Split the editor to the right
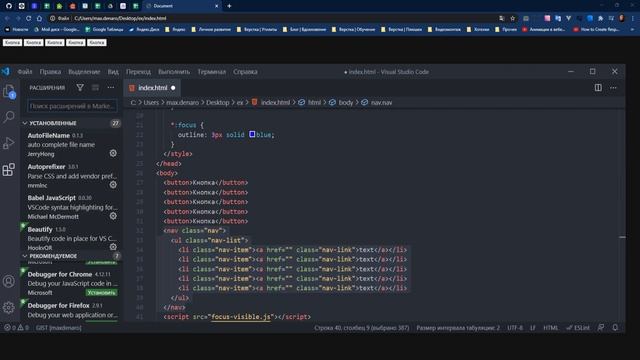 tap(598, 88)
